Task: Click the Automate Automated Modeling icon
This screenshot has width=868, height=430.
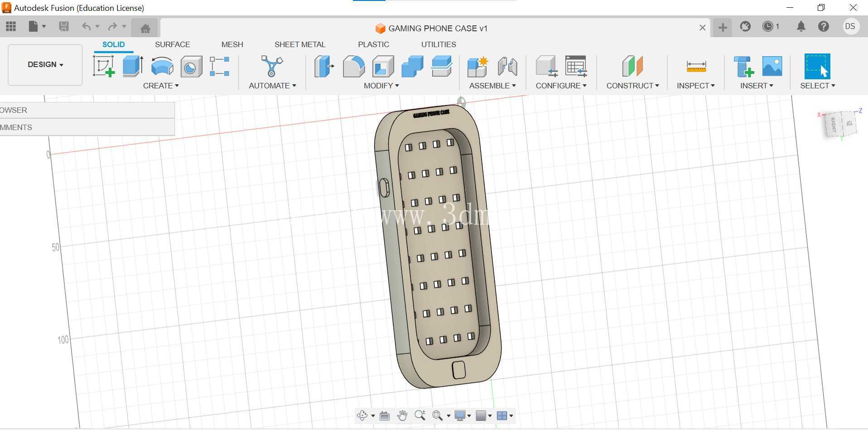Action: click(x=272, y=66)
